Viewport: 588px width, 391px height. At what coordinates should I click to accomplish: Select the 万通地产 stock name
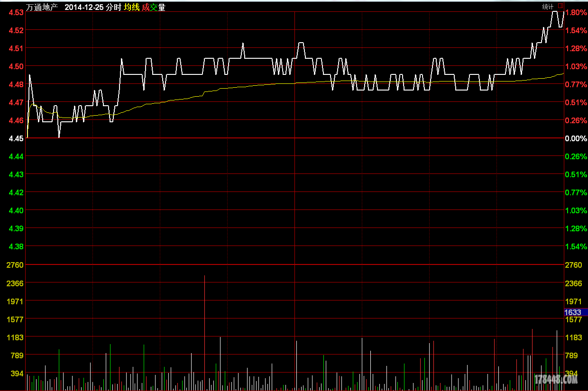(42, 7)
